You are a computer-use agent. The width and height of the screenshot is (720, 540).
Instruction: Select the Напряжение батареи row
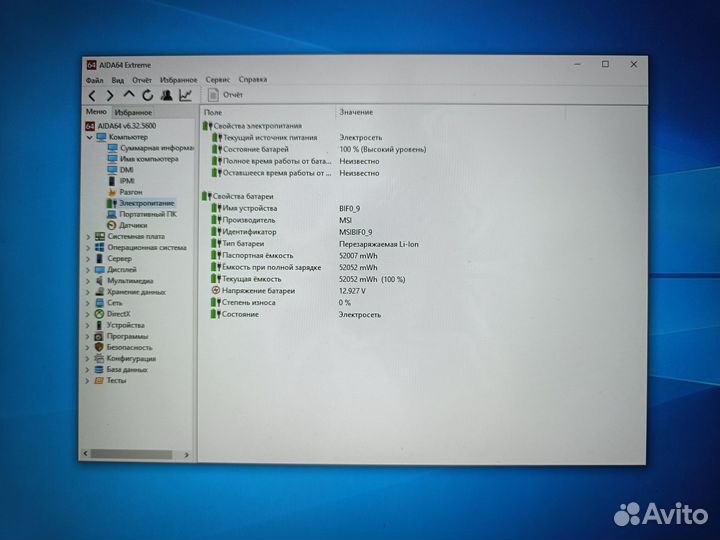point(259,291)
